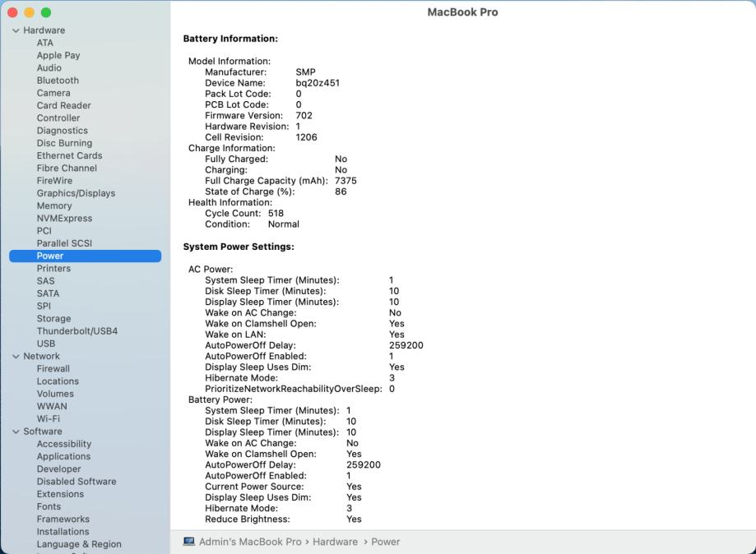This screenshot has width=756, height=554.
Task: Select Thunderbolt/USB4 in the sidebar
Action: tap(77, 331)
